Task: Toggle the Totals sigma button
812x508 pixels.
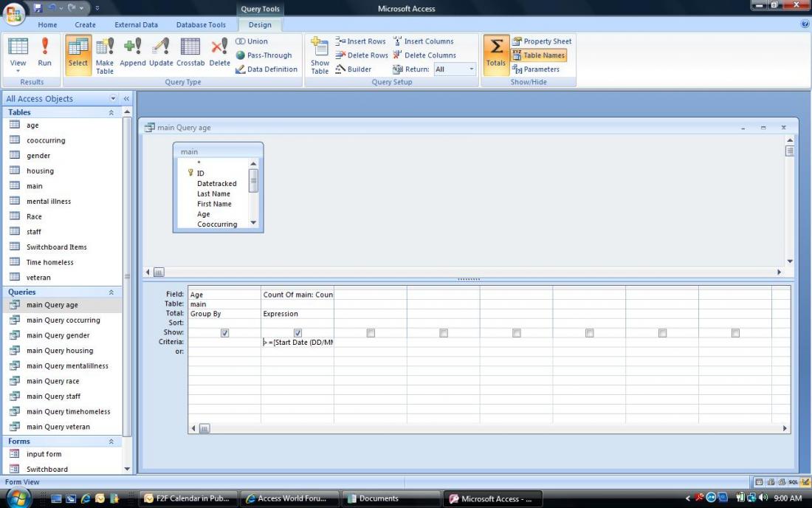Action: point(496,54)
